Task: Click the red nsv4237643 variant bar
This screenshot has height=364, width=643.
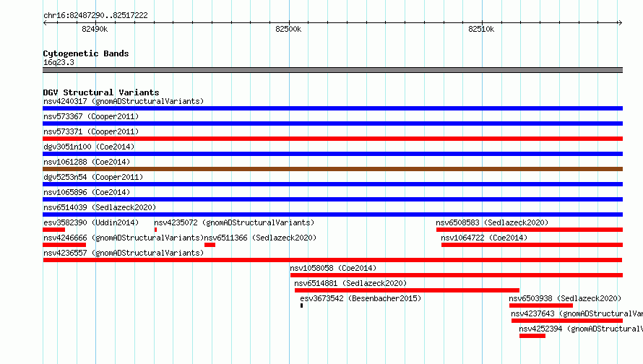Action: click(567, 321)
